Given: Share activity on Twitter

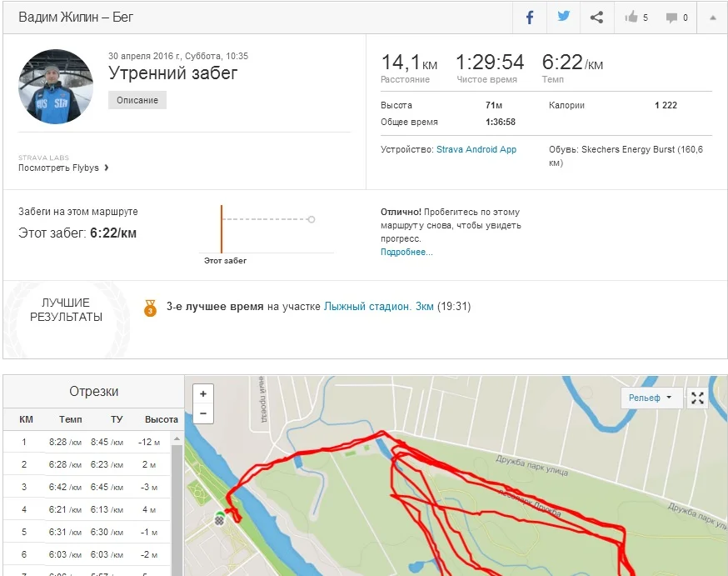Looking at the screenshot, I should tap(564, 18).
